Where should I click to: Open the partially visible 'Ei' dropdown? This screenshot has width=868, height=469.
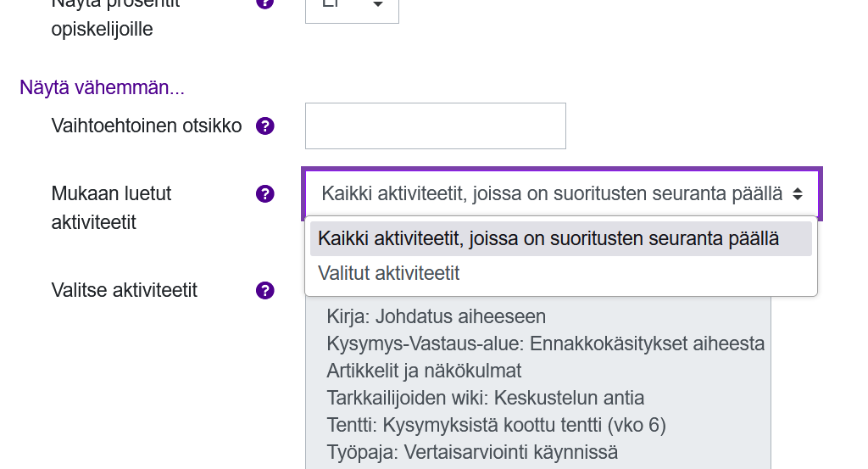click(x=352, y=7)
